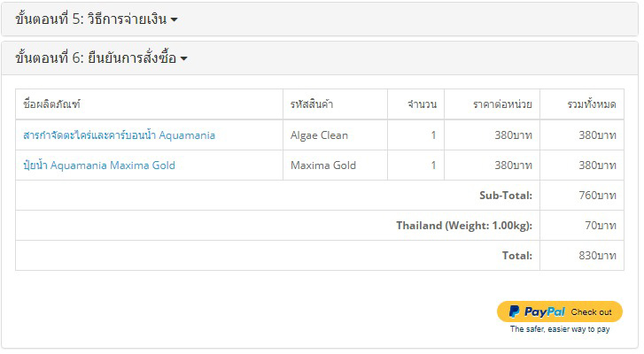644x354 pixels.
Task: Collapse step 6 confirm order caret
Action: 184,58
